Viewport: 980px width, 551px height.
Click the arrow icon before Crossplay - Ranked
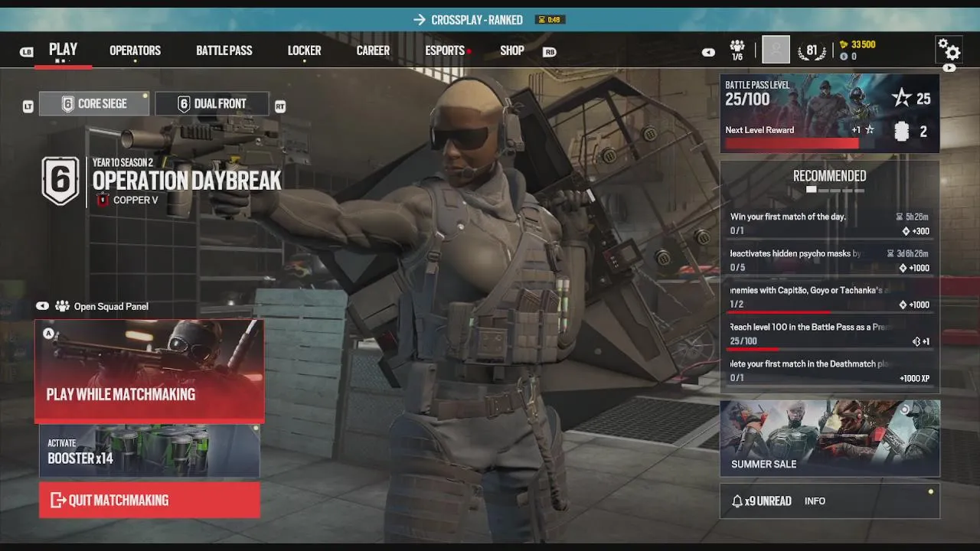(x=419, y=20)
